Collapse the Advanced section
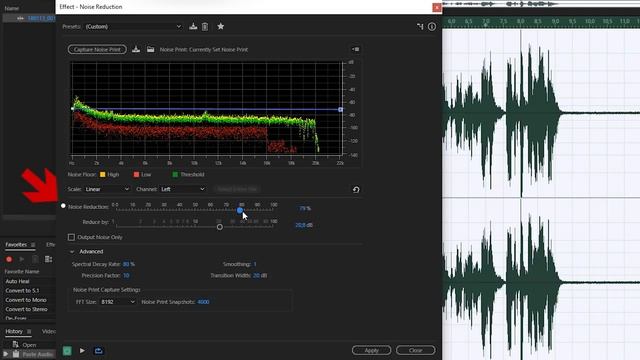Viewport: 640px width, 360px height. pos(72,252)
